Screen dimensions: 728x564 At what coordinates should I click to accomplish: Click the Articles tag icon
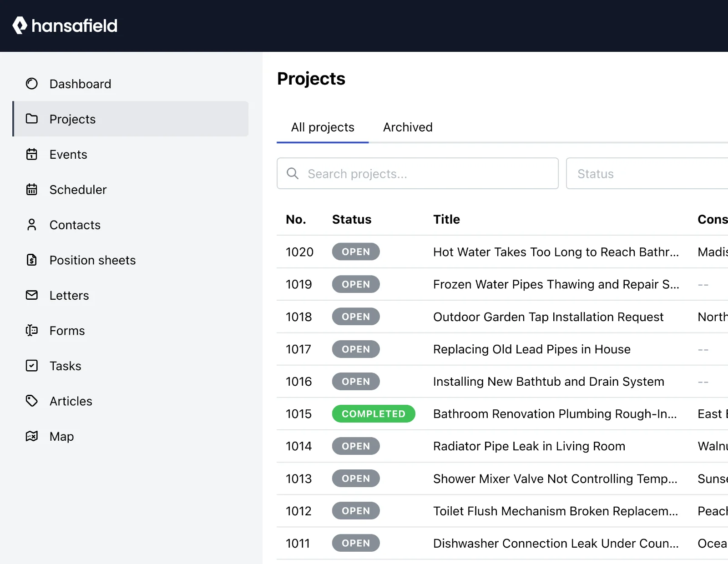[31, 401]
